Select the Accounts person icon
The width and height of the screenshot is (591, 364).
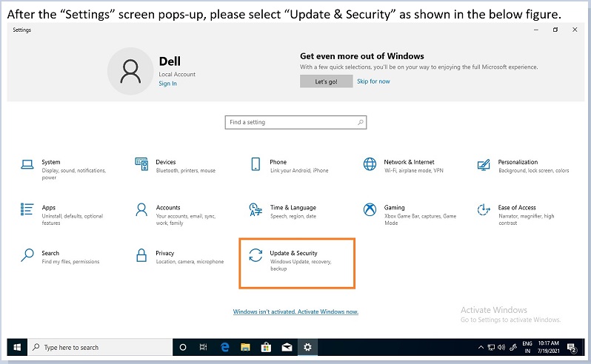[x=141, y=209]
